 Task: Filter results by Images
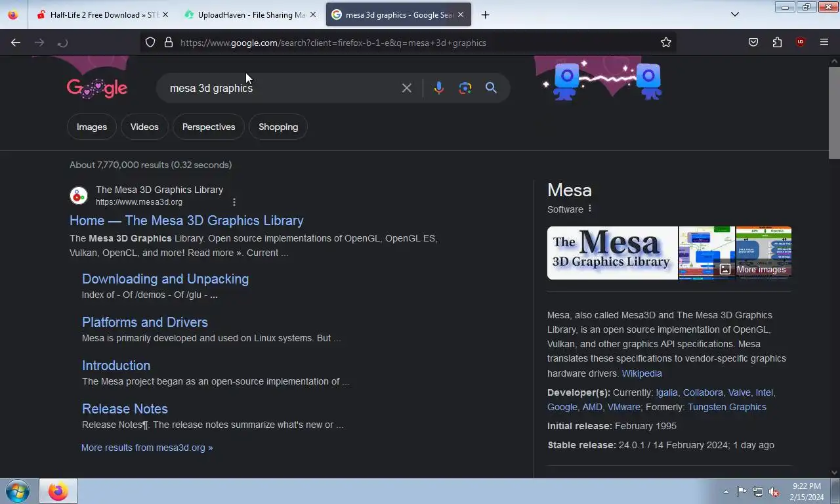92,127
